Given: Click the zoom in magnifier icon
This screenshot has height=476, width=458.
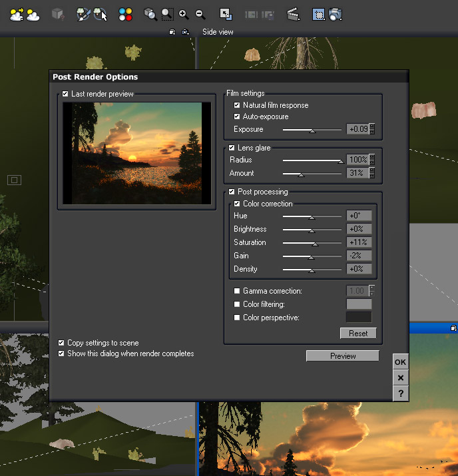Looking at the screenshot, I should 184,13.
